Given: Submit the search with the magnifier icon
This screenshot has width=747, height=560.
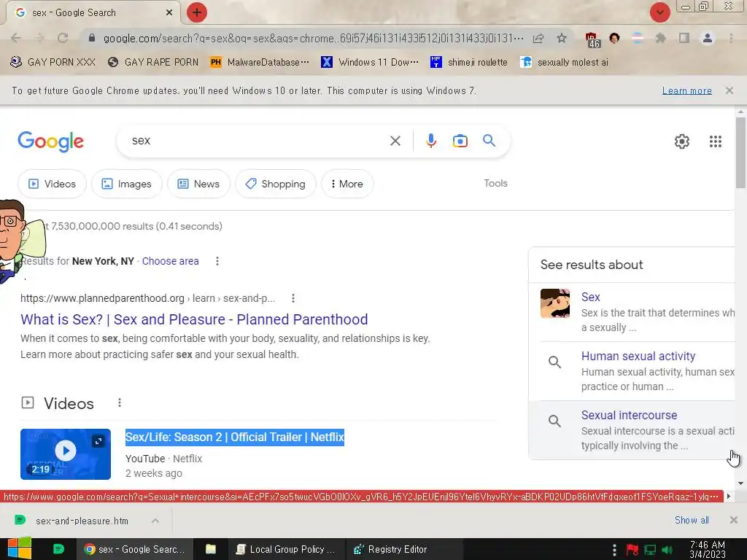Looking at the screenshot, I should (x=489, y=141).
